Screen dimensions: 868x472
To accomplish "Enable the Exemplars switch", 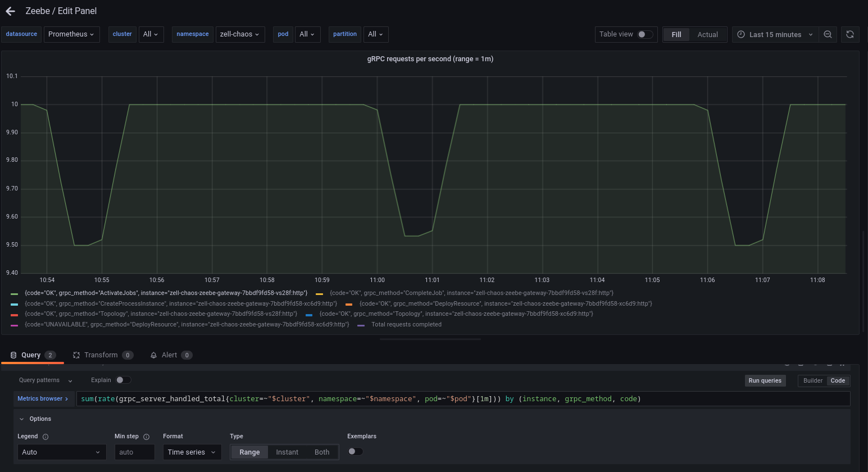I will (356, 451).
